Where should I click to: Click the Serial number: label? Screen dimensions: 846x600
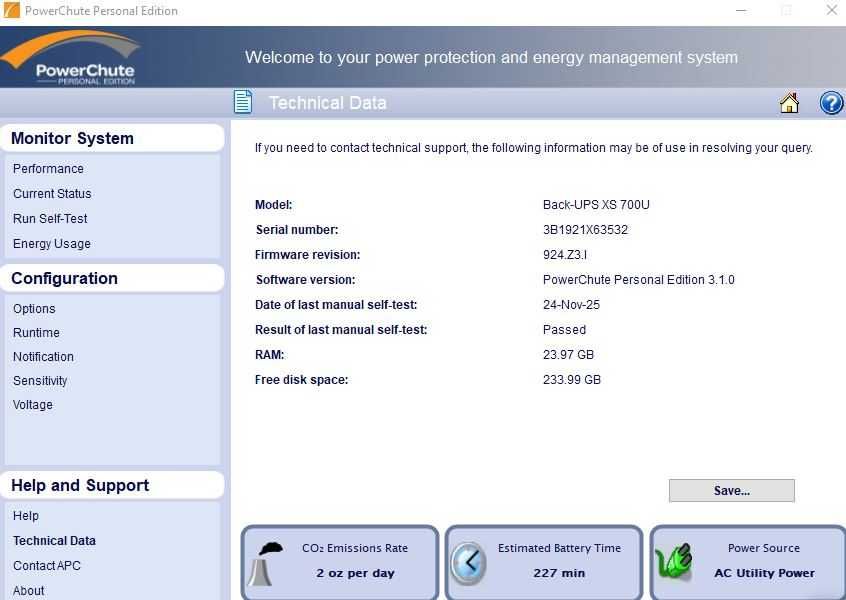pyautogui.click(x=297, y=230)
